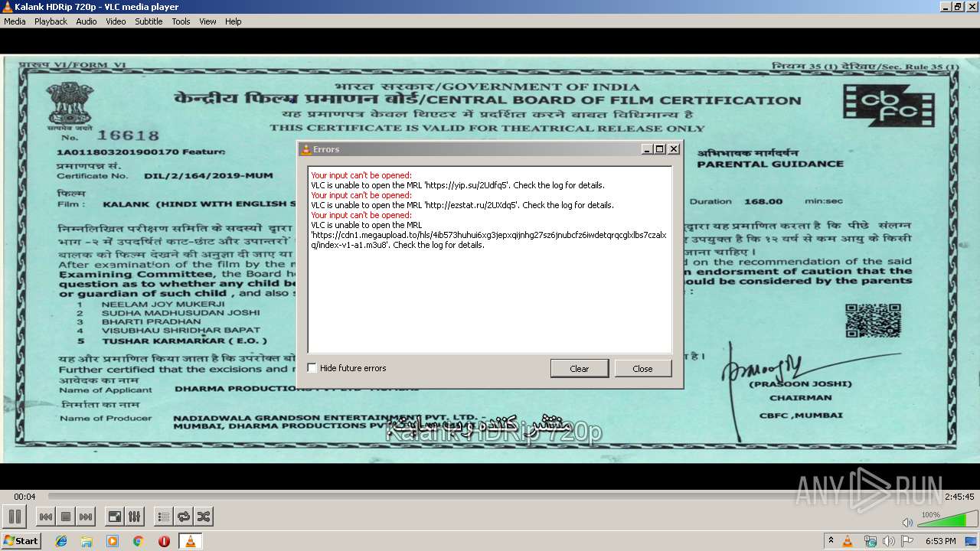Screen dimensions: 980x551
Task: Select VLC taskbar button
Action: pos(190,541)
